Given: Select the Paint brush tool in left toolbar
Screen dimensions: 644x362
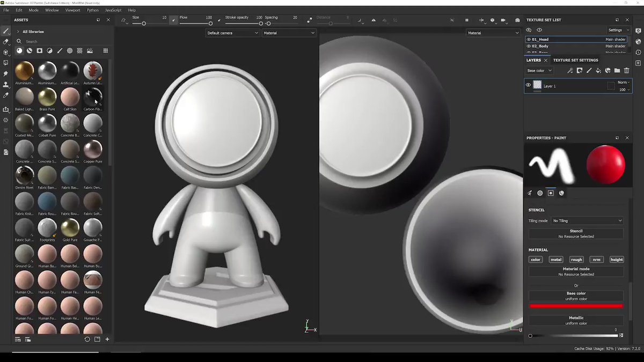Looking at the screenshot, I should (6, 31).
